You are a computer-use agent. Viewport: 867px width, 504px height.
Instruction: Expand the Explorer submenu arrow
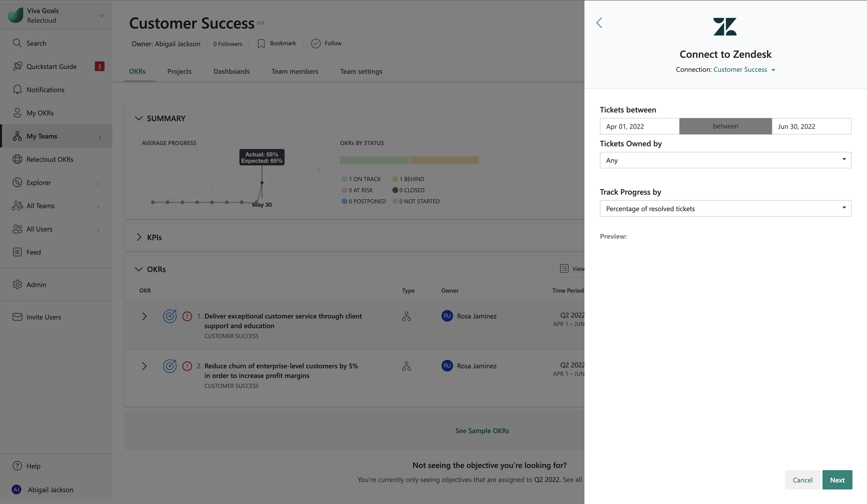(x=98, y=184)
